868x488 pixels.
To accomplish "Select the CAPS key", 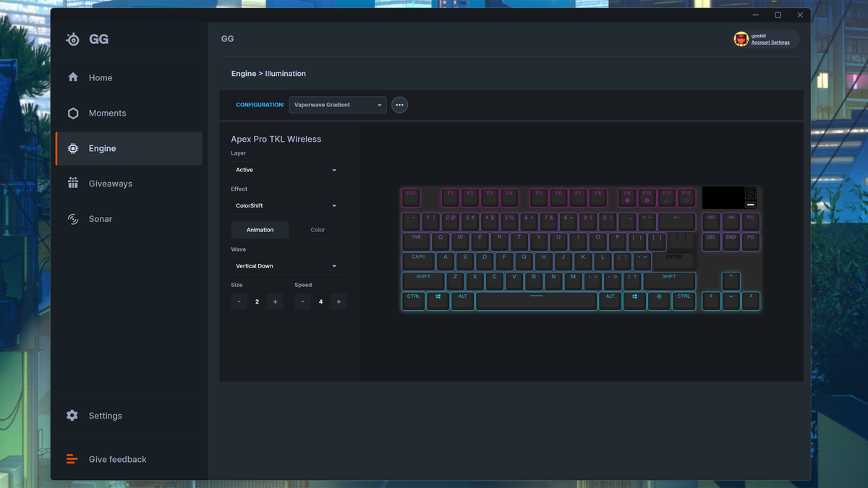I will coord(418,261).
